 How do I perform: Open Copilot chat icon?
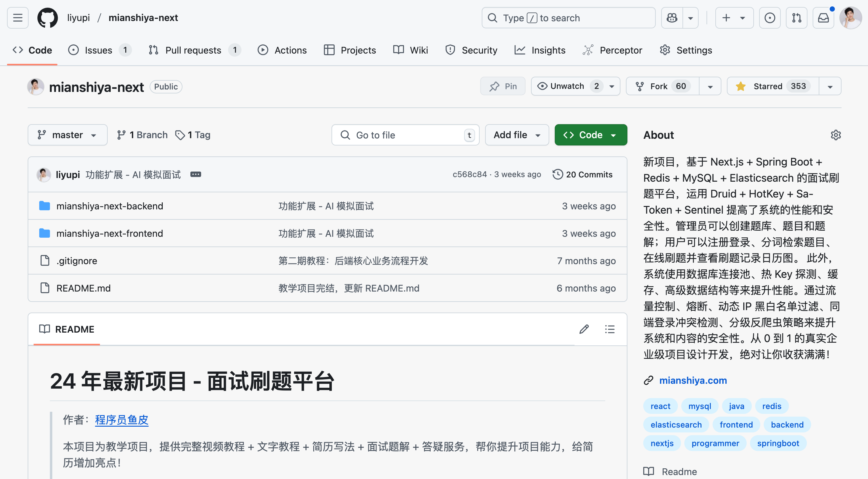point(672,18)
